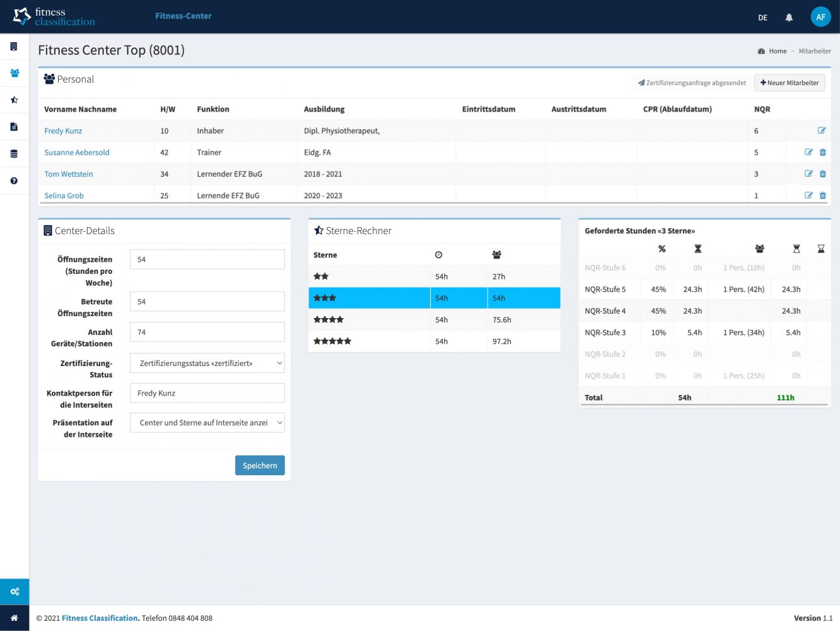Click the last hourglass icon in Geforderte Stunden
This screenshot has width=840, height=631.
coord(821,249)
